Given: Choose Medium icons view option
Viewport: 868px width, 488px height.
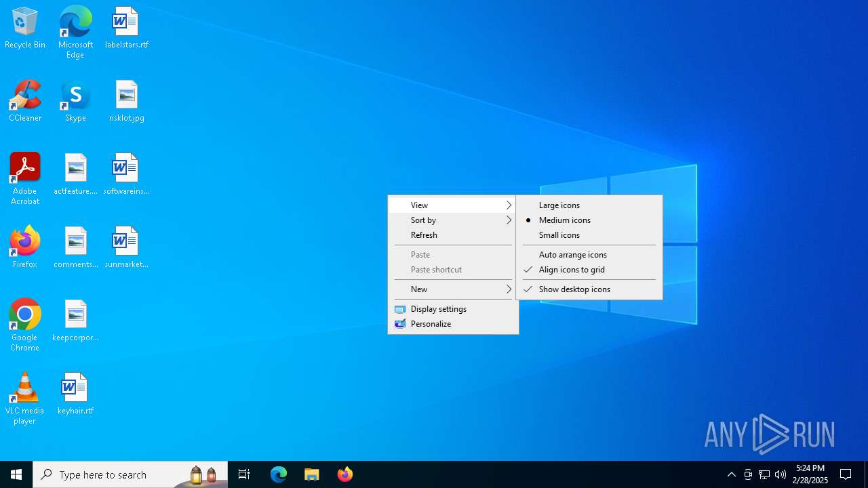Looking at the screenshot, I should coord(589,220).
